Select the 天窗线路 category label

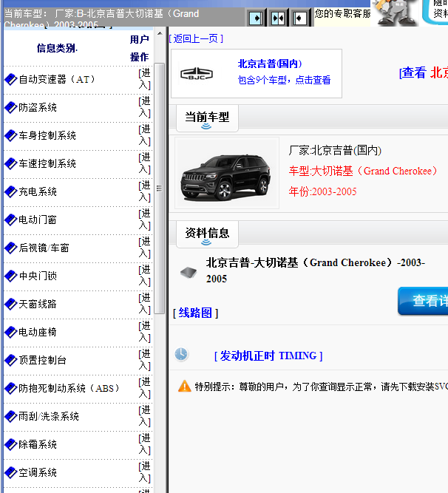[38, 304]
